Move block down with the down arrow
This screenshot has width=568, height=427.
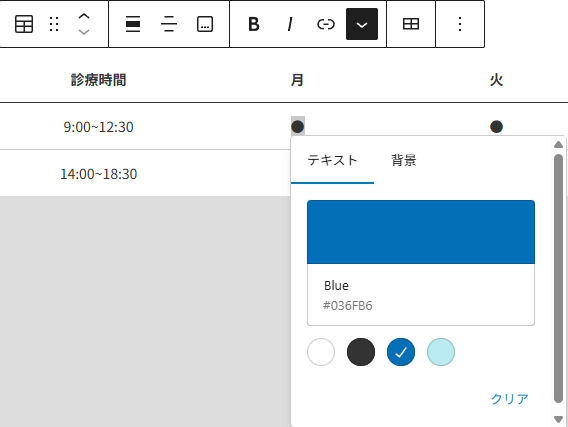(84, 32)
